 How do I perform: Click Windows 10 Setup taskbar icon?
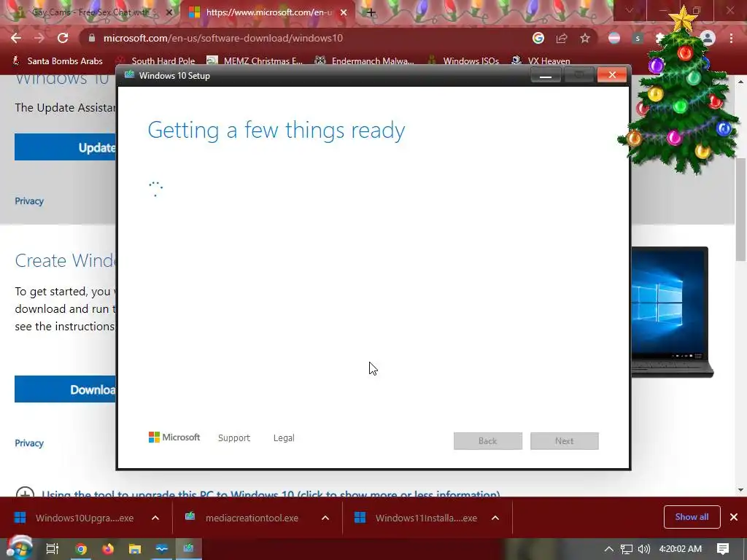click(x=189, y=548)
